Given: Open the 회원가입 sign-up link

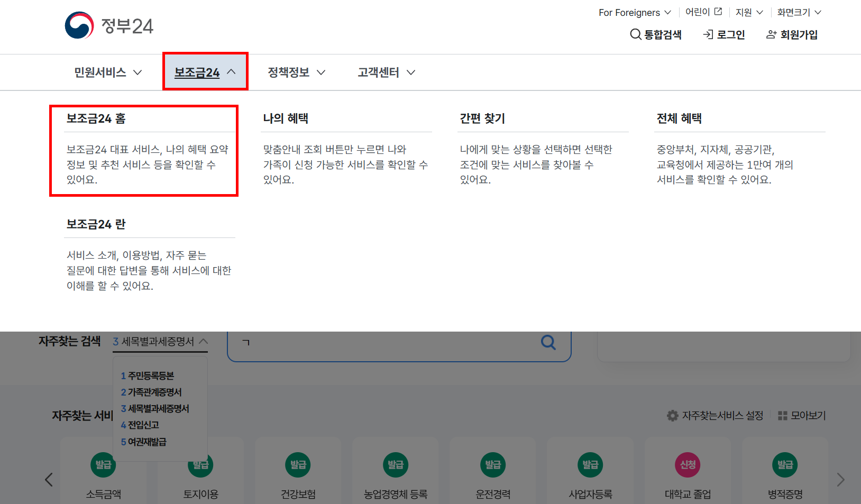Looking at the screenshot, I should click(792, 35).
